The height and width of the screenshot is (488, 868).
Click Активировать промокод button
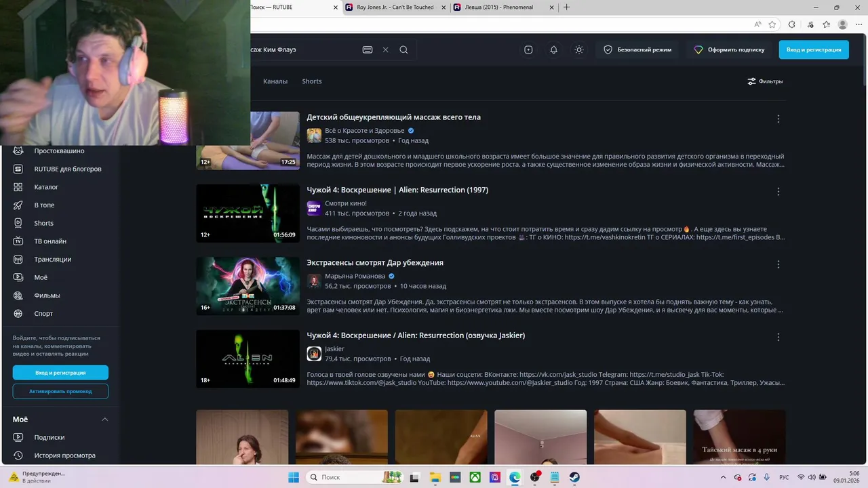coord(60,391)
